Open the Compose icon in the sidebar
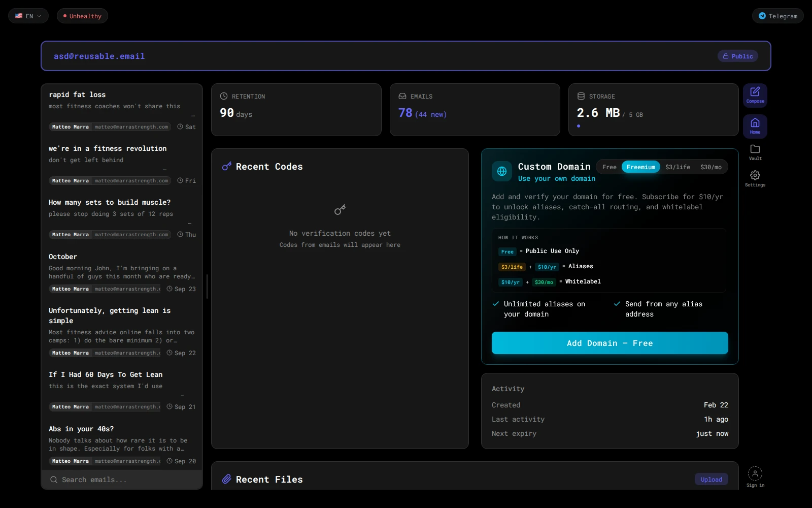This screenshot has height=508, width=812. point(755,95)
